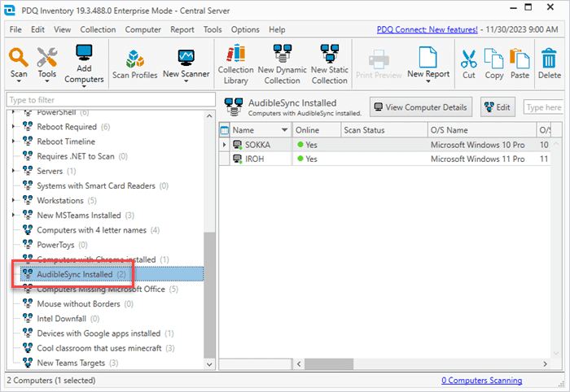The height and width of the screenshot is (392, 570).
Task: Click the New Report page icon
Action: click(427, 57)
